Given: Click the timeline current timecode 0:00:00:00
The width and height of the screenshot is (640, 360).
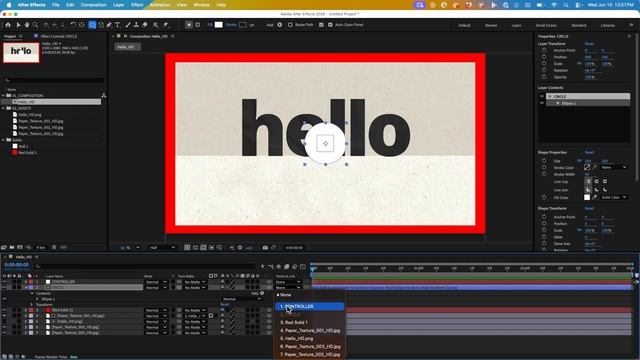Looking at the screenshot, I should click(16, 265).
